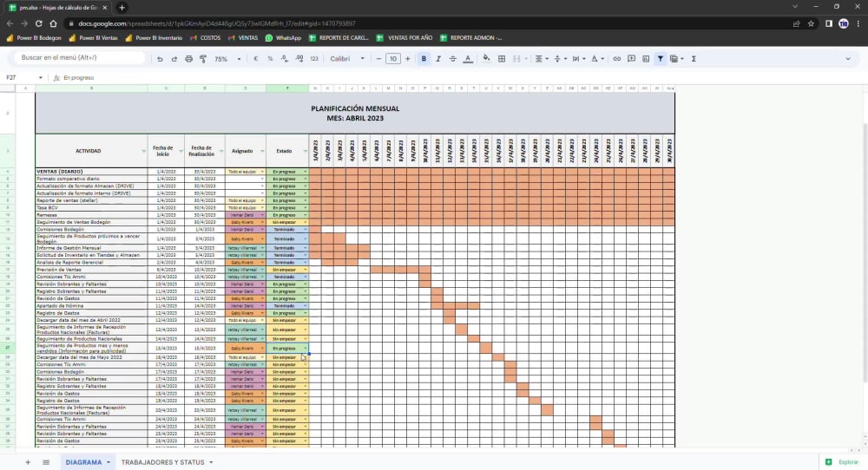Open more number formats (123)

click(x=314, y=59)
